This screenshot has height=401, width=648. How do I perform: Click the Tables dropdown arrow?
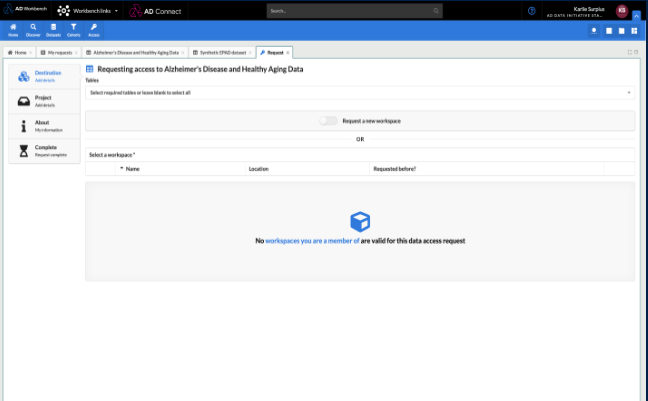click(629, 93)
